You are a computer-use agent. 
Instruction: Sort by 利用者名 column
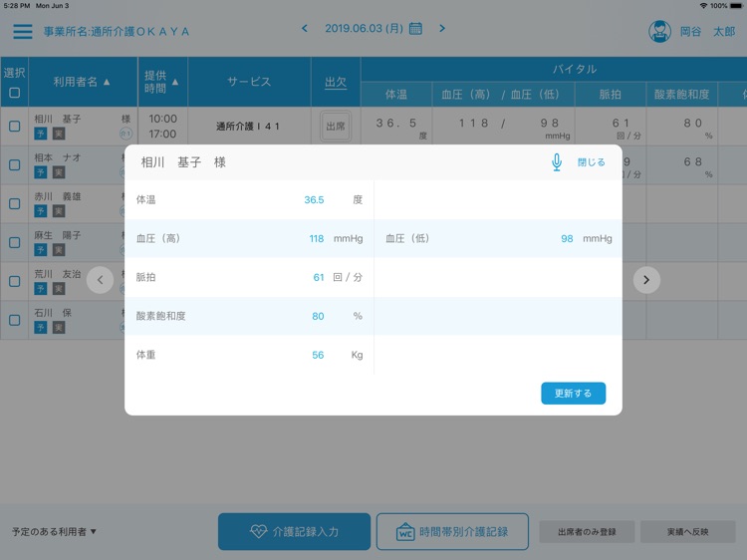coord(82,82)
